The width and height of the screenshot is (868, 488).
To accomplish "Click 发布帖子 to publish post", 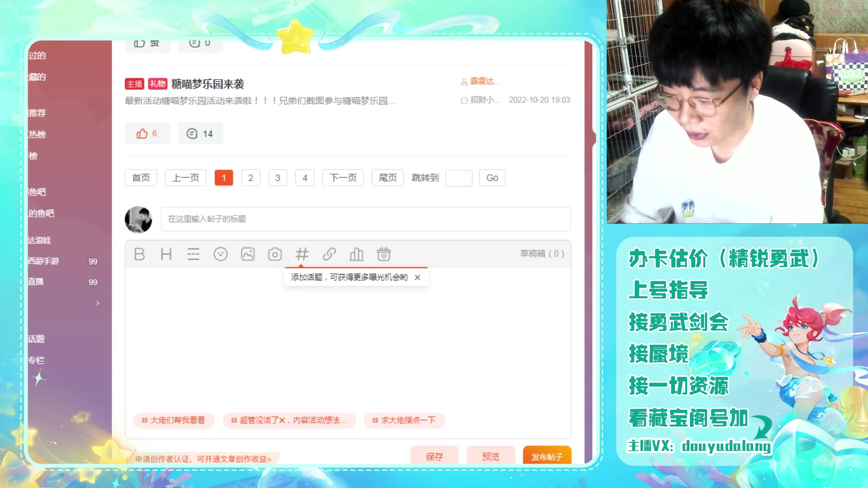I will [547, 456].
